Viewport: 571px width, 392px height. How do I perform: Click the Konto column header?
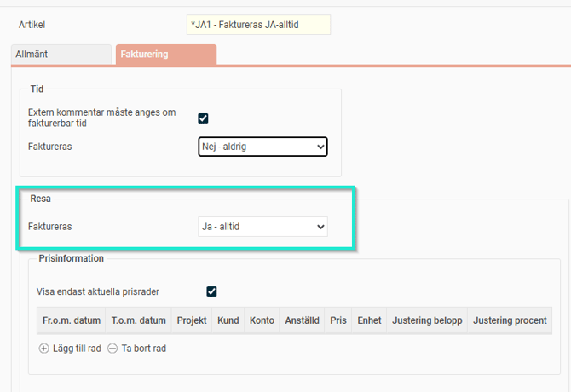262,320
